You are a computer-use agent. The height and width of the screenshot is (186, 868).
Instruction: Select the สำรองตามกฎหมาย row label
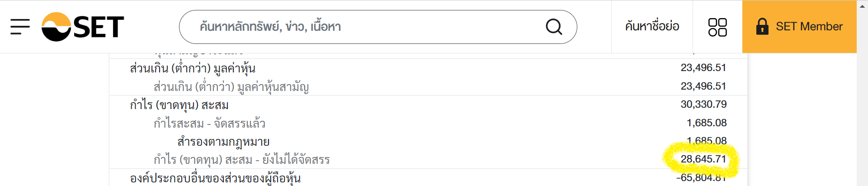(x=223, y=142)
